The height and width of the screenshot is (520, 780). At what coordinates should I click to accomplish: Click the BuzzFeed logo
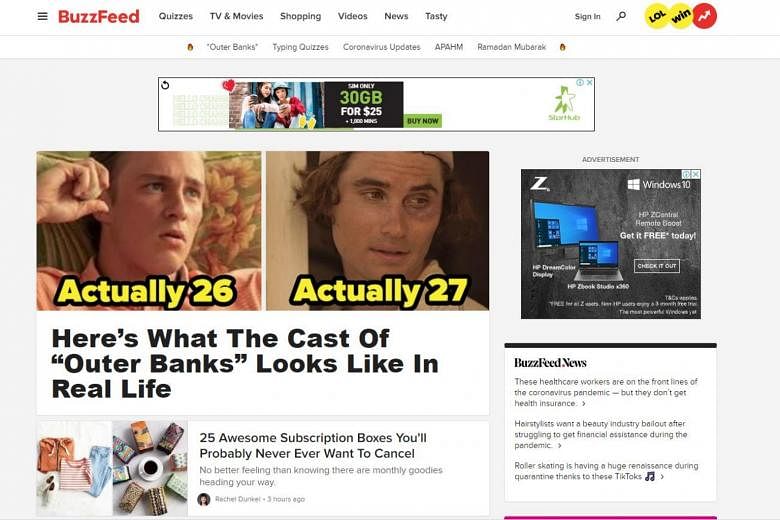click(99, 16)
